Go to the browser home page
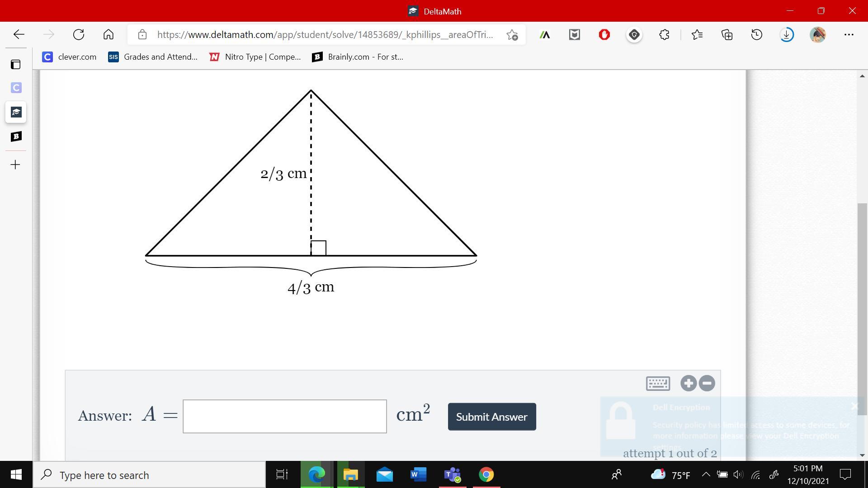Image resolution: width=868 pixels, height=488 pixels. (x=108, y=35)
